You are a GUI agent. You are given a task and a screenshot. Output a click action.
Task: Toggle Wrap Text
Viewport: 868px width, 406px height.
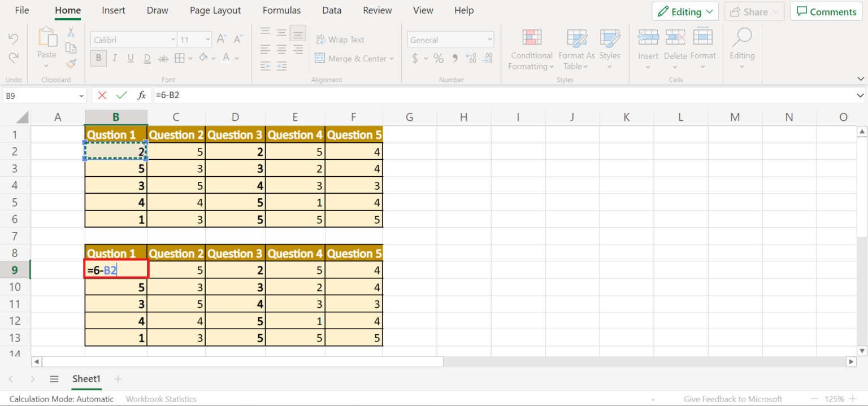tap(340, 40)
